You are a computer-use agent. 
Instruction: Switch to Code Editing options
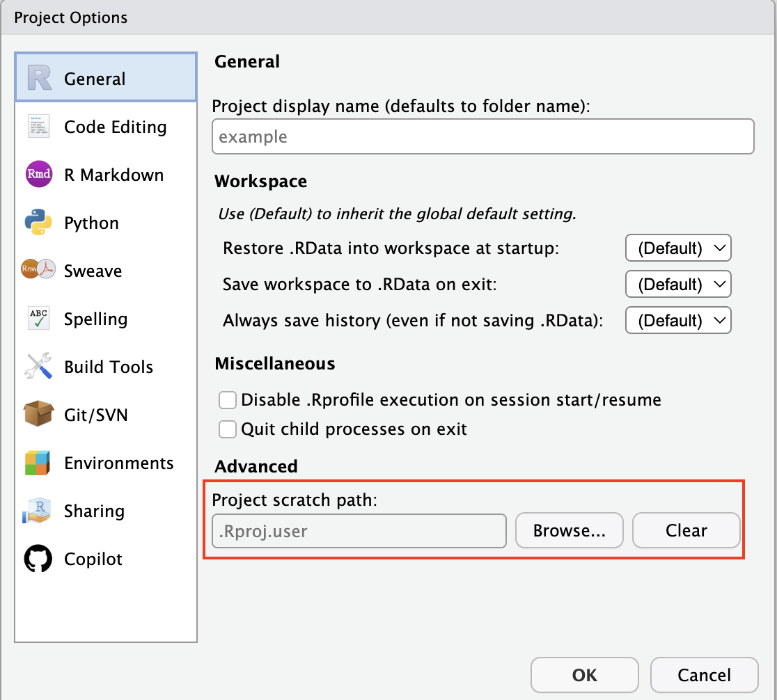pos(106,127)
